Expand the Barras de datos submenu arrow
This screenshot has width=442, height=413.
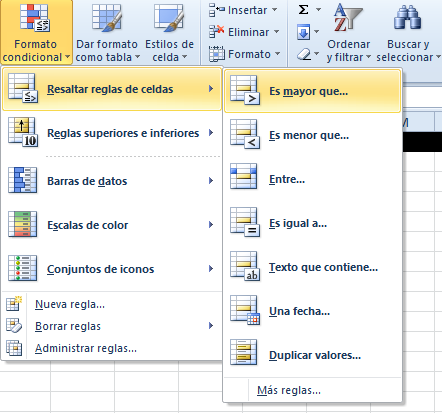pyautogui.click(x=211, y=181)
